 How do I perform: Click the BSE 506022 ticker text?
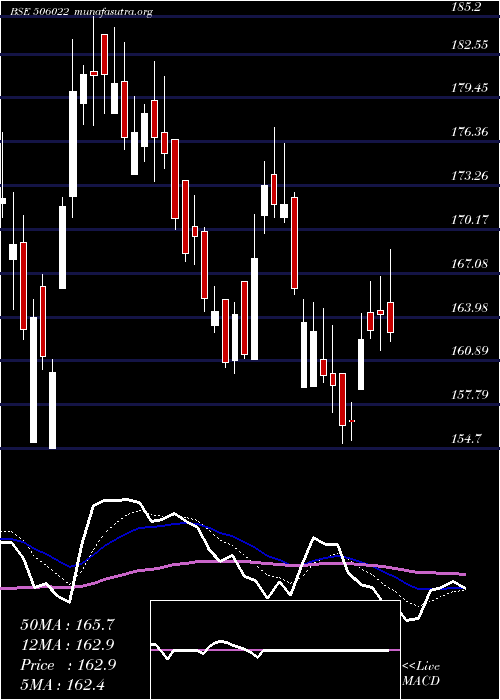point(40,12)
